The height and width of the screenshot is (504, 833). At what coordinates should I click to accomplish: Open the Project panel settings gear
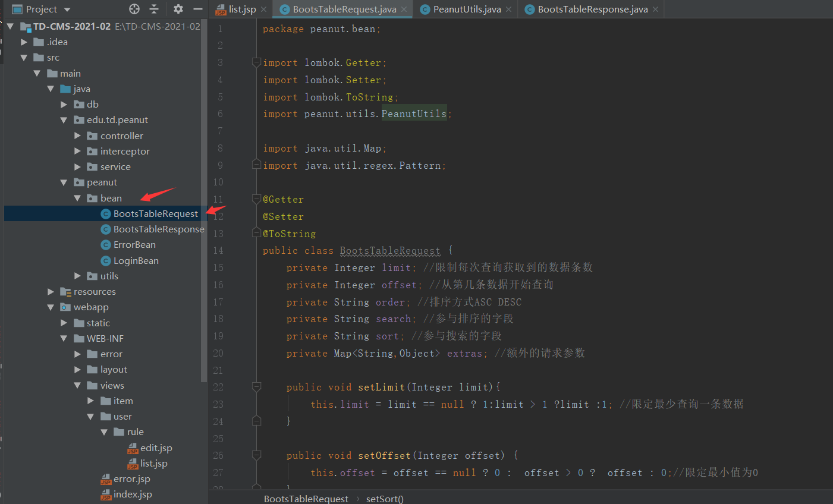click(178, 9)
